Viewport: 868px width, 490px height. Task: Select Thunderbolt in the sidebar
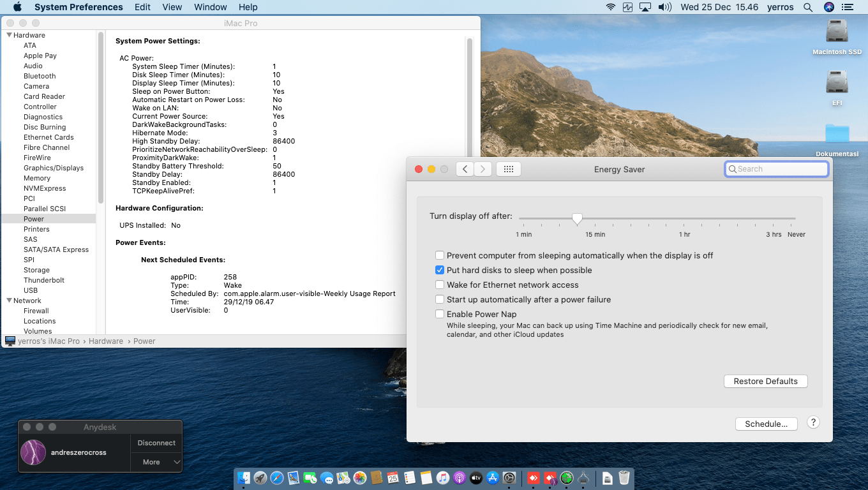[x=44, y=280]
